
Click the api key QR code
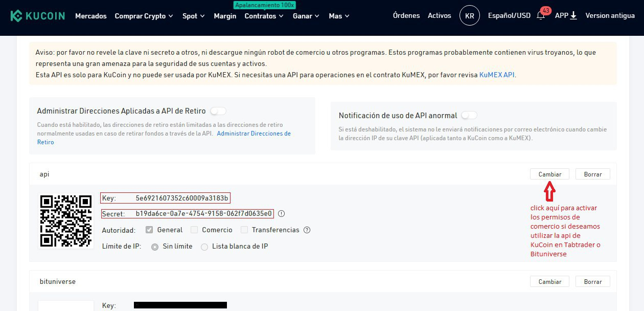66,220
